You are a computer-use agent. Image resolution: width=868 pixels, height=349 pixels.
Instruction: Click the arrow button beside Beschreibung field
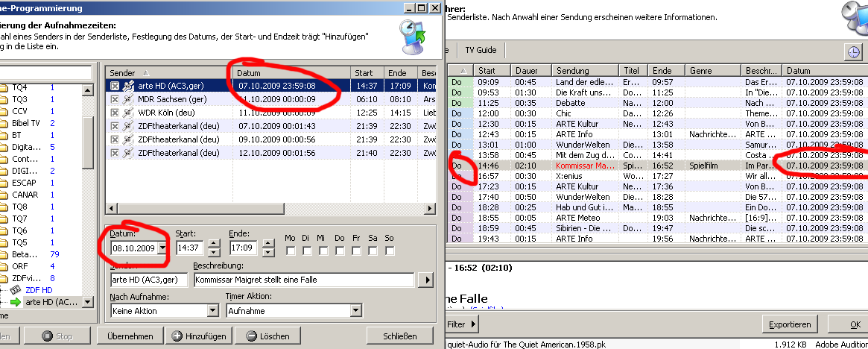tap(425, 280)
